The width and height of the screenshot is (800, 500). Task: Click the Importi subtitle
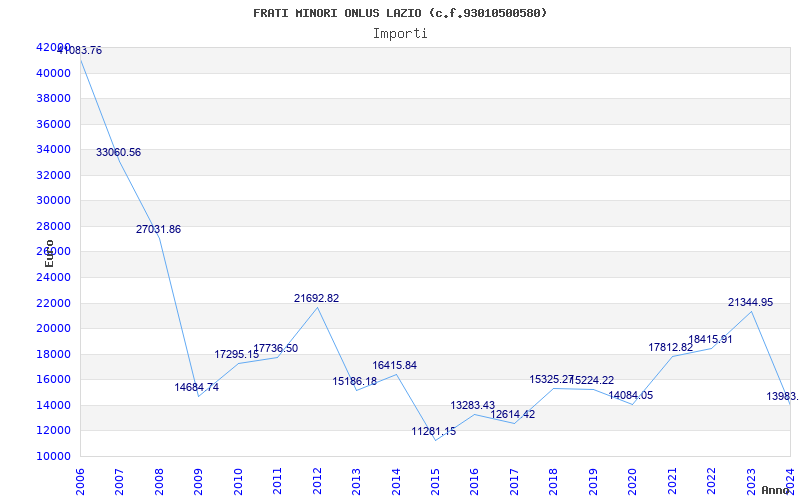tap(400, 34)
